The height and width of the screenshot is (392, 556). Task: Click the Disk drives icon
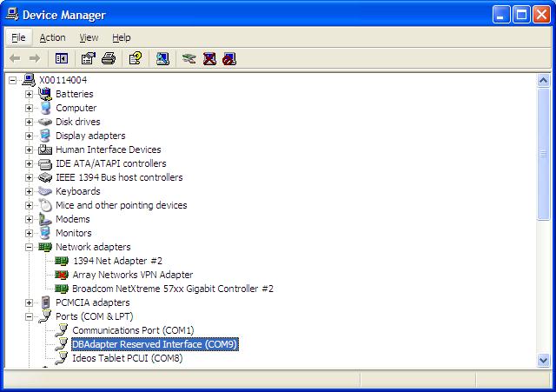tap(45, 122)
